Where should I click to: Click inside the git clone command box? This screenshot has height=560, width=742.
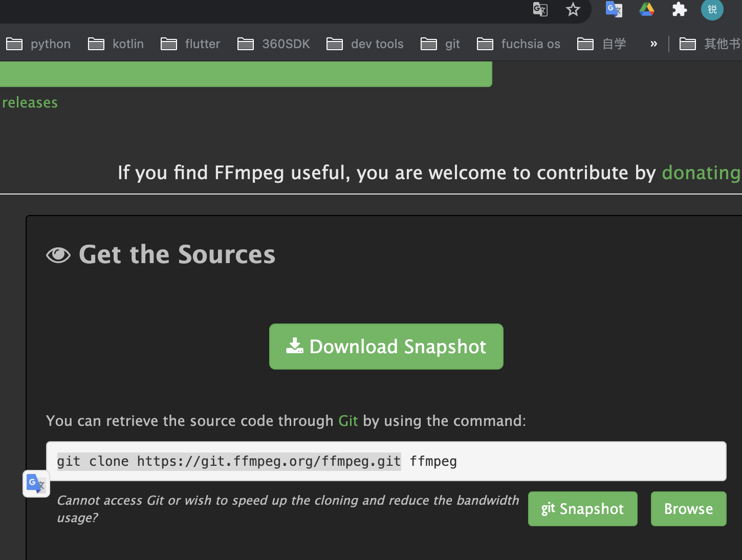(x=386, y=461)
